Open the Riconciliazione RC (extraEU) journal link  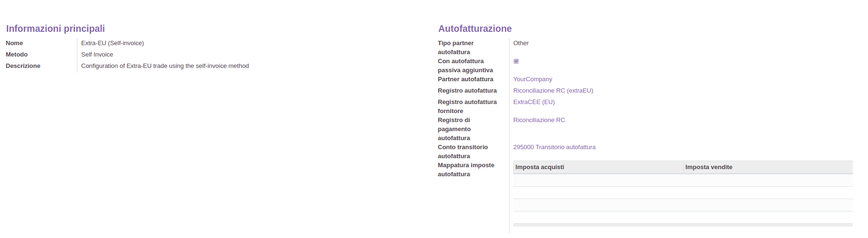(x=553, y=91)
